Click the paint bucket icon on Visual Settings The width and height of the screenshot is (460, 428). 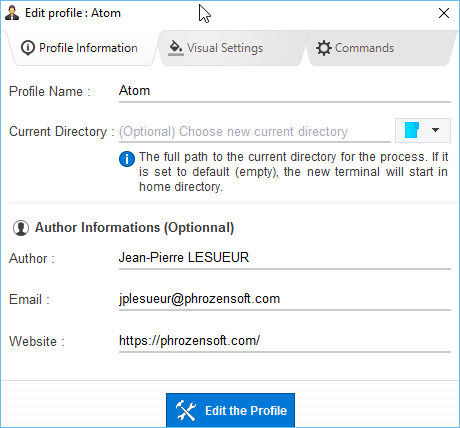[176, 48]
